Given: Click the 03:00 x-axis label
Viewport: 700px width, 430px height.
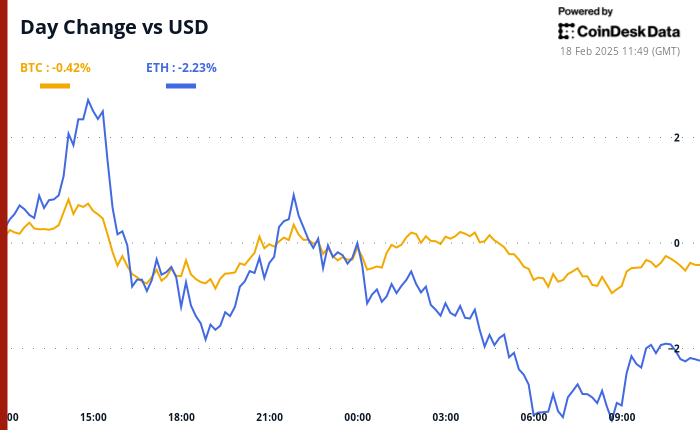Looking at the screenshot, I should (445, 417).
